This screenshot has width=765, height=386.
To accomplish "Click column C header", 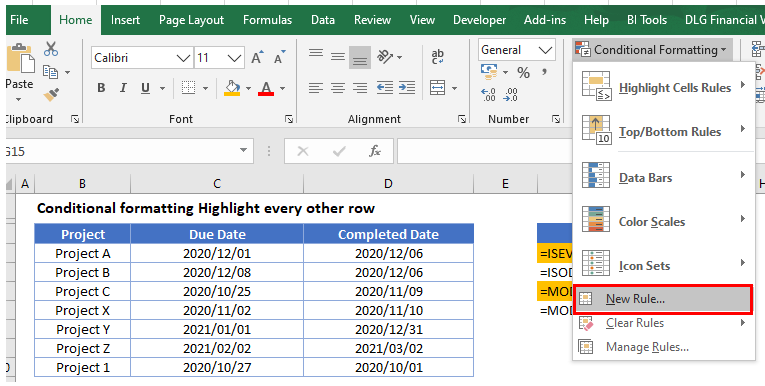I will pos(217,183).
